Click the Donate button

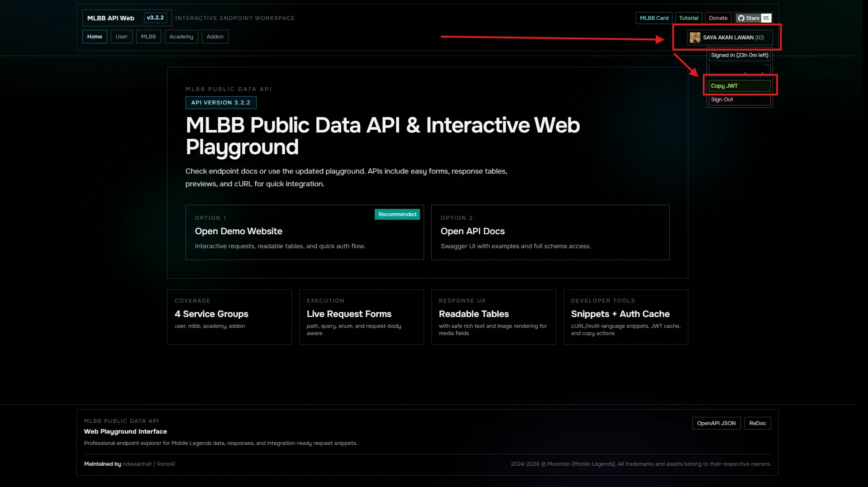(x=718, y=18)
